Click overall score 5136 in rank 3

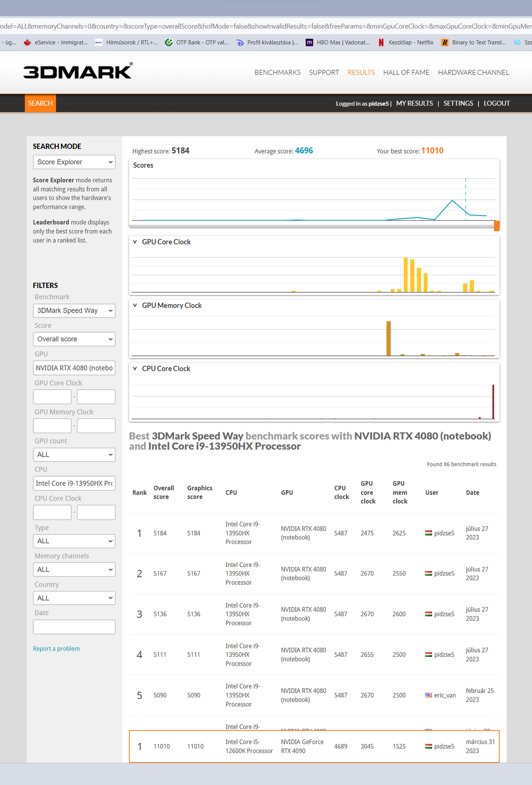pos(160,614)
